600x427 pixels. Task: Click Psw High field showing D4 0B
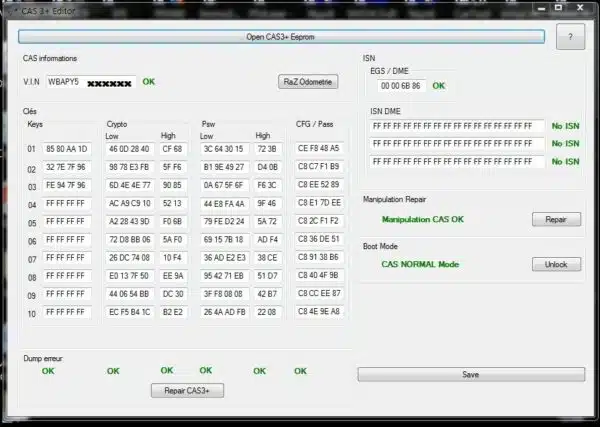pos(267,167)
